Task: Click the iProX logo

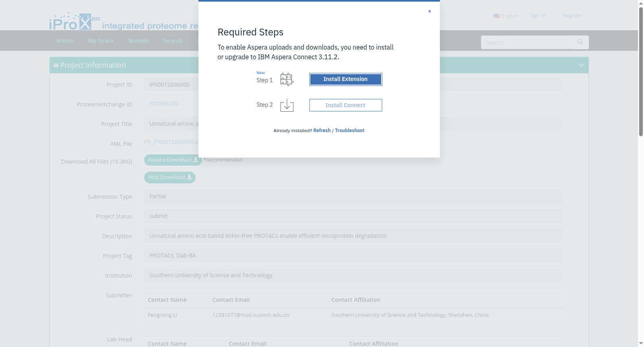Action: point(74,21)
